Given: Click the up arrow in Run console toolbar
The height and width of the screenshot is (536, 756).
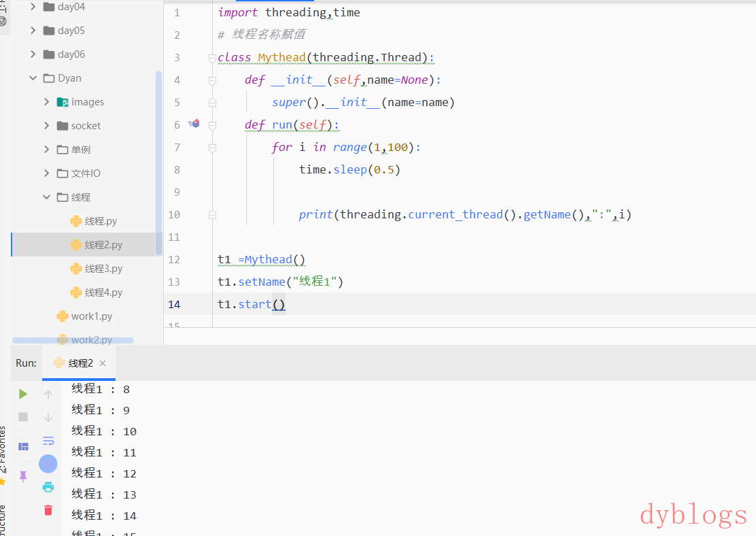Looking at the screenshot, I should coord(48,395).
